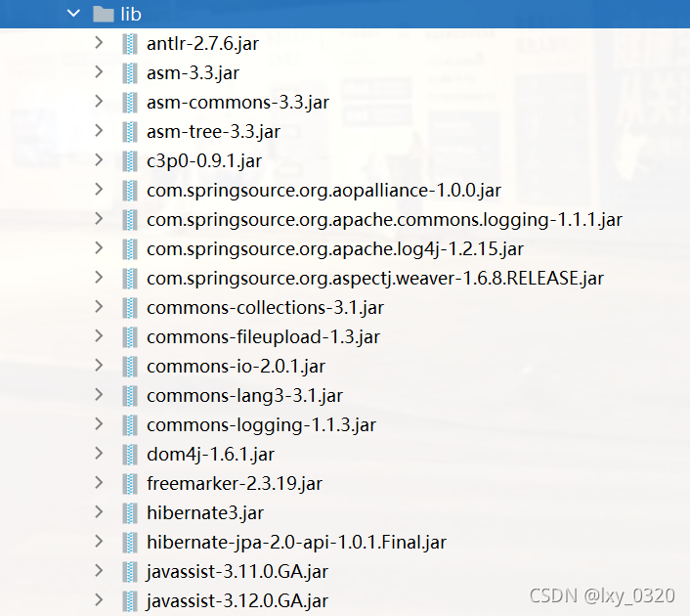Expand antlr-2.7.6.jar
Image resolution: width=690 pixels, height=616 pixels.
tap(99, 43)
